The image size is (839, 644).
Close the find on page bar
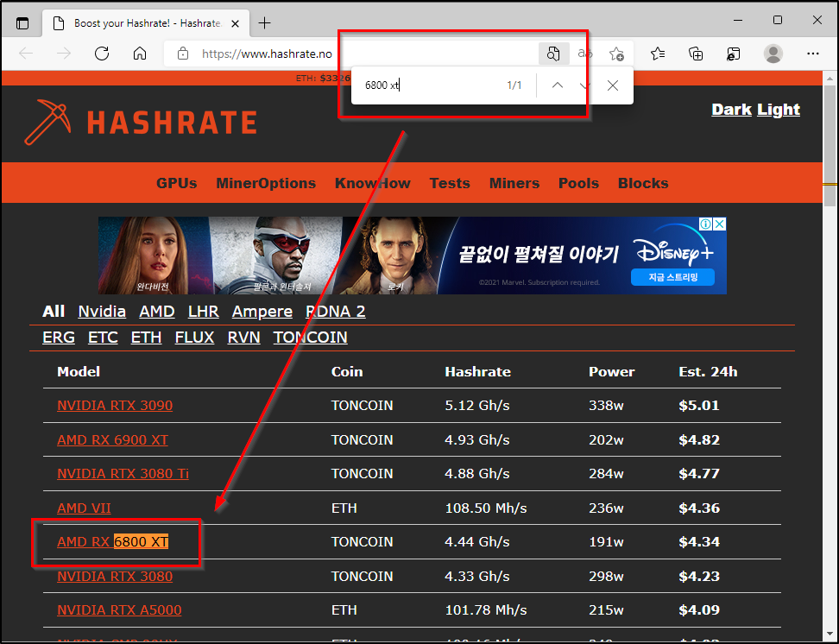click(x=613, y=85)
